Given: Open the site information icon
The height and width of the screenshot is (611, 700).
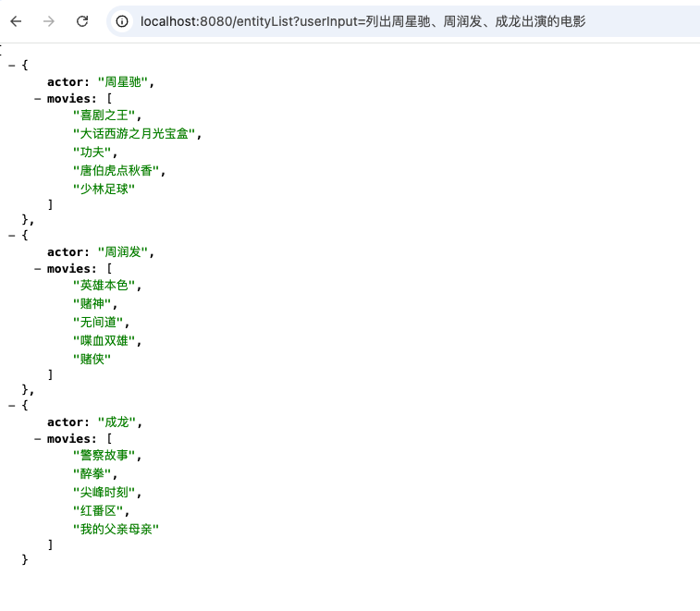Looking at the screenshot, I should tap(122, 21).
